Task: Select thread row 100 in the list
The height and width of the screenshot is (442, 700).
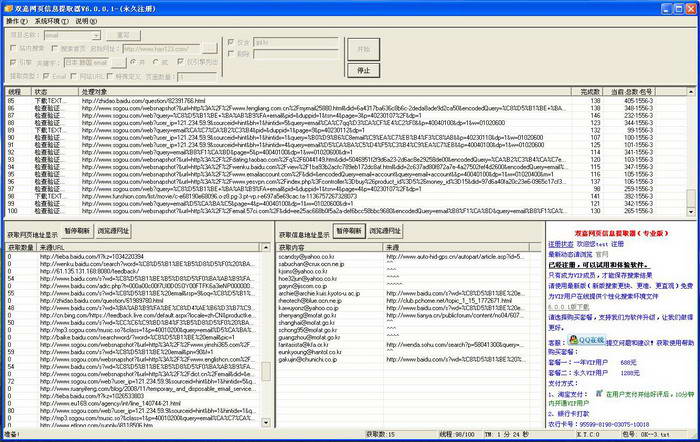Action: click(x=346, y=211)
